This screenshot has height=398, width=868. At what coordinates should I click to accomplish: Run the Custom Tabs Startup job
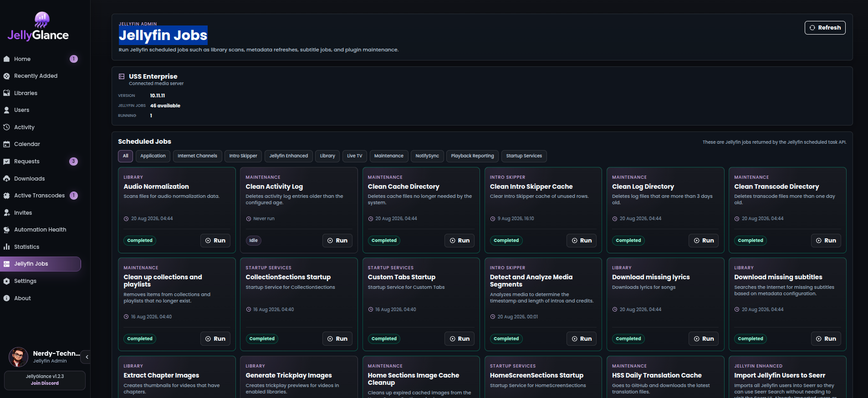click(460, 339)
